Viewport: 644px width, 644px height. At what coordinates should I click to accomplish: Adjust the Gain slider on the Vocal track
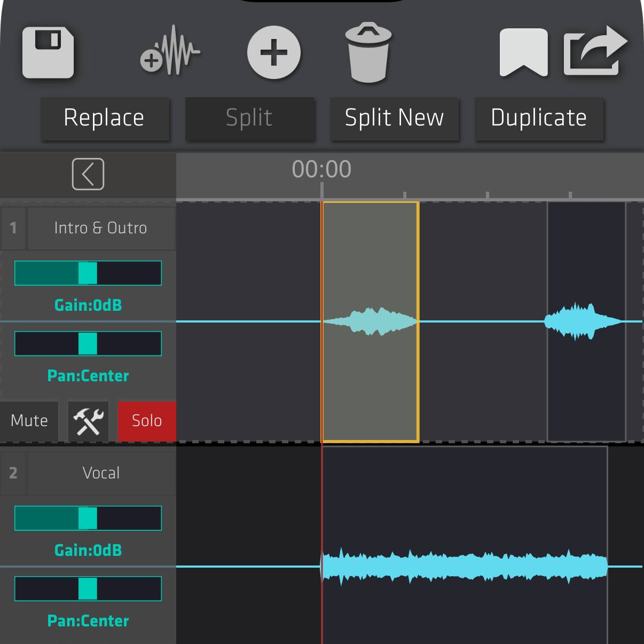[x=88, y=519]
